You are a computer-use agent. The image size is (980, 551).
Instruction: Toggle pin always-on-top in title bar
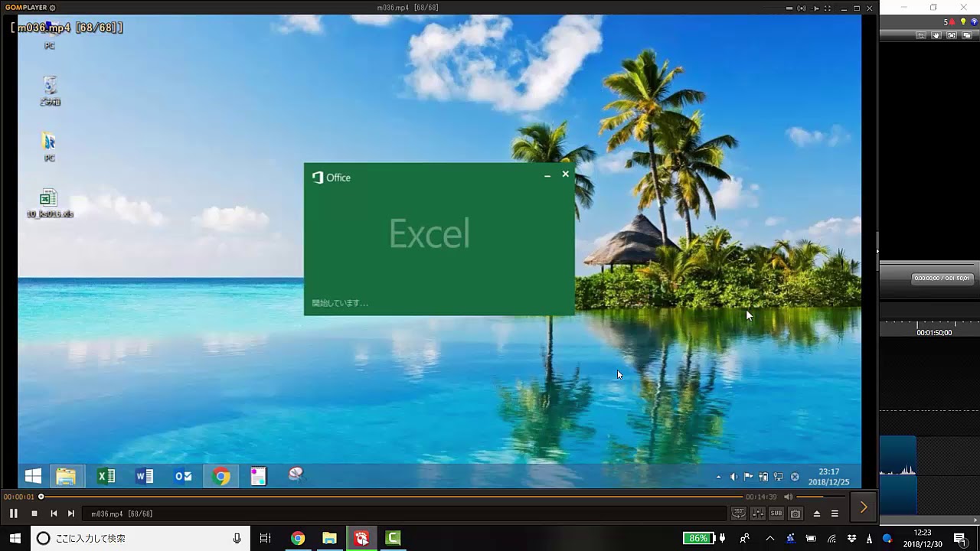pyautogui.click(x=815, y=8)
